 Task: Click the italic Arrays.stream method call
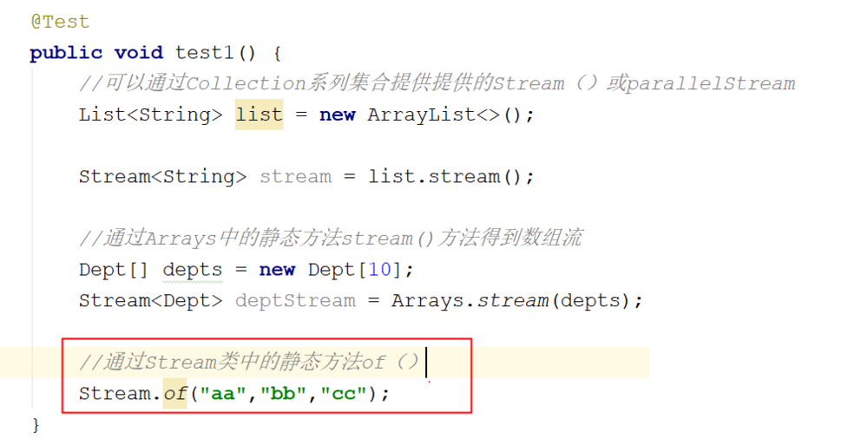470,300
